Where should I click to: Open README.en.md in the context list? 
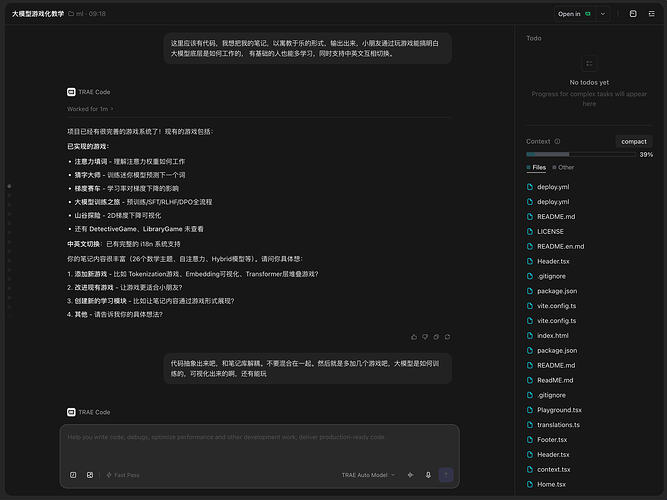pos(560,246)
